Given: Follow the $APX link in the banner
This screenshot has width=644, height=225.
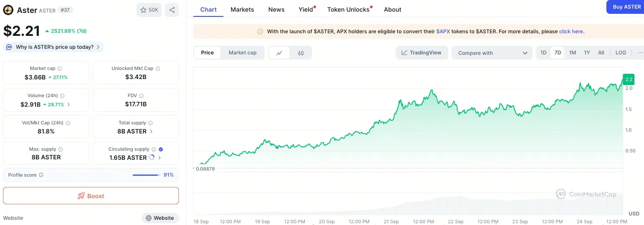Looking at the screenshot, I should coord(443,32).
